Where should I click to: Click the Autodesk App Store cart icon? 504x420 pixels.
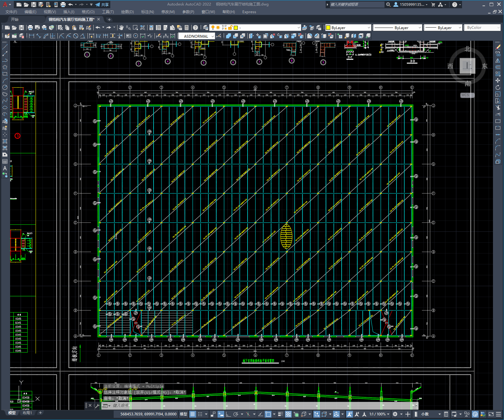(x=433, y=4)
